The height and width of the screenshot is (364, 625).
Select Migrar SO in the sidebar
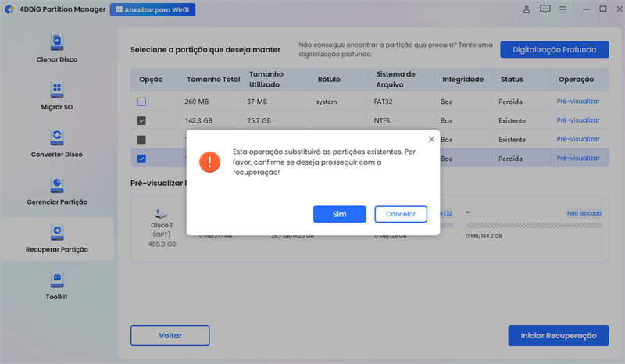tap(56, 95)
